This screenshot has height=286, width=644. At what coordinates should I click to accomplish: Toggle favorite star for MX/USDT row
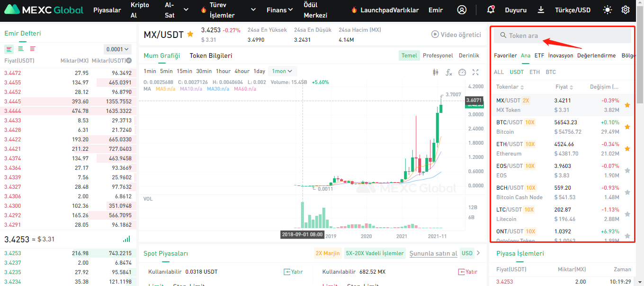point(627,105)
